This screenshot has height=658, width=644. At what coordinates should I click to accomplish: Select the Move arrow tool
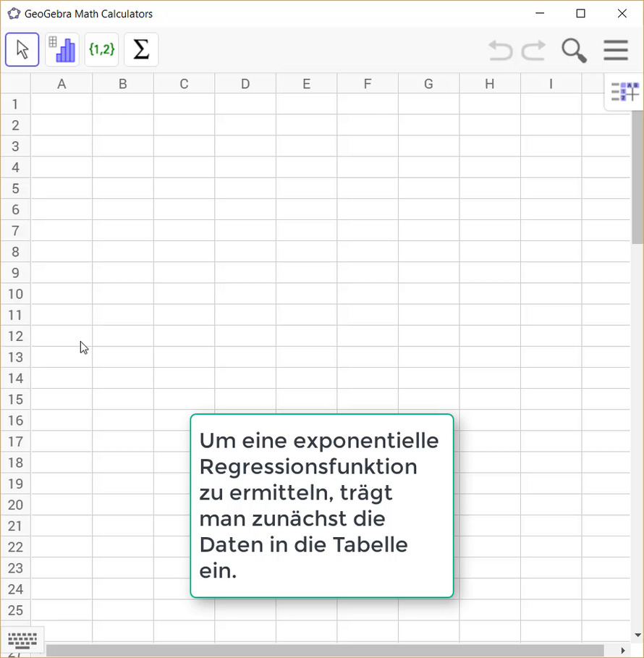[x=22, y=50]
